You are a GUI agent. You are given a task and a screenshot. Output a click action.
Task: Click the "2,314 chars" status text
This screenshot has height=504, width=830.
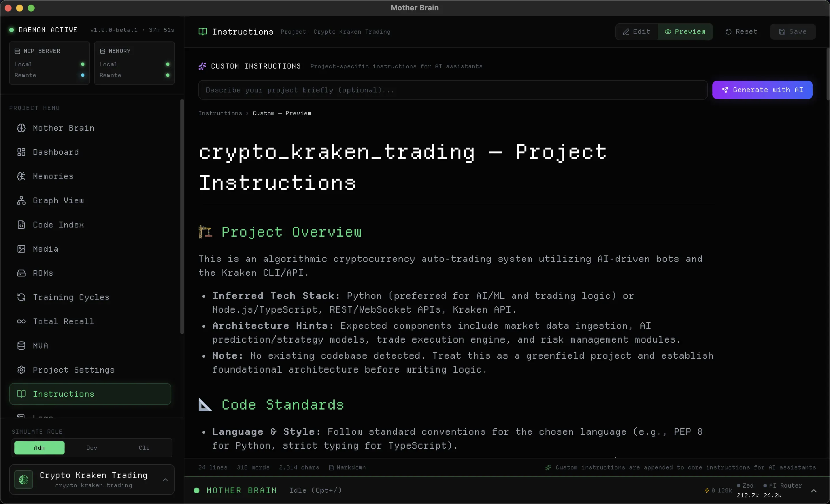pos(299,468)
